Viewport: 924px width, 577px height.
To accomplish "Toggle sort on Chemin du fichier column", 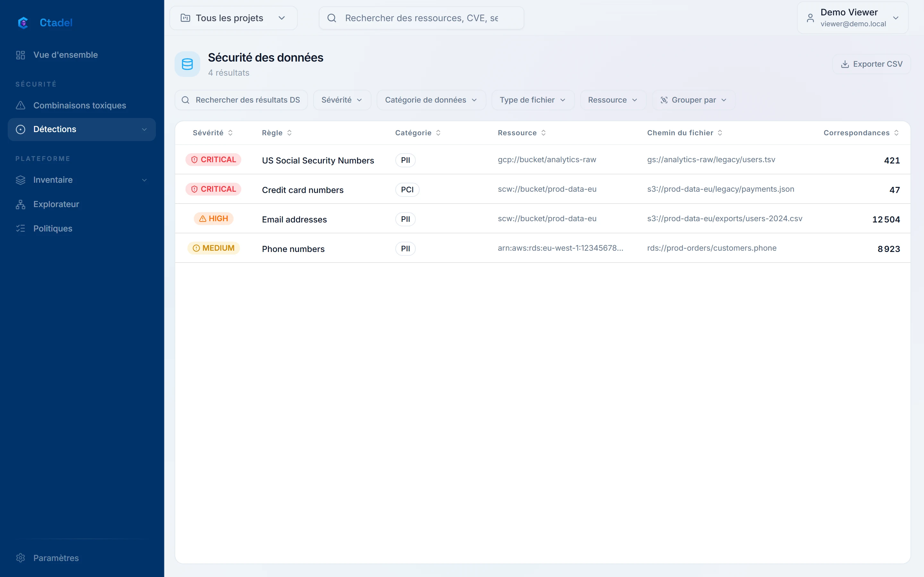I will pos(685,133).
